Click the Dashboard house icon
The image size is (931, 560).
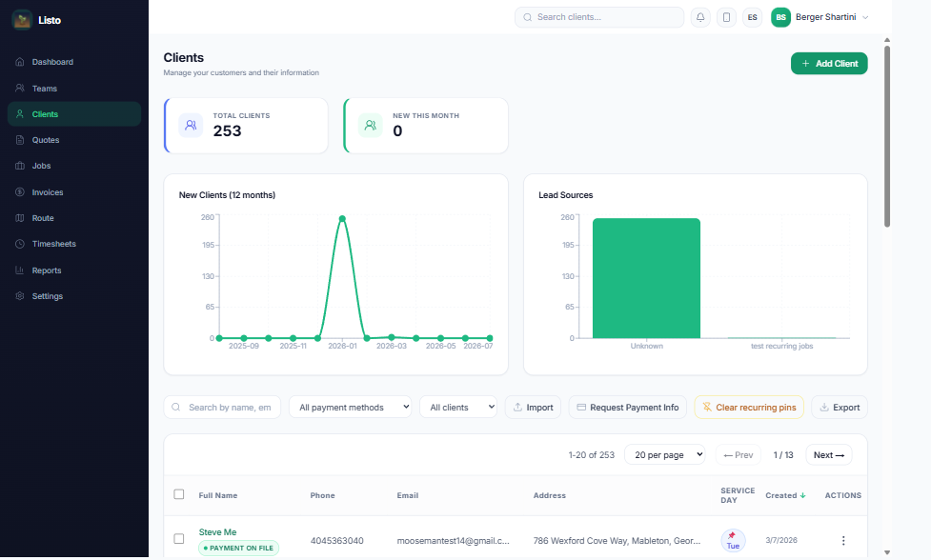[x=20, y=62]
